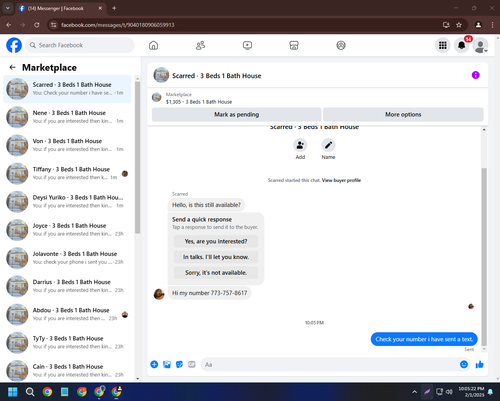Open taskbar clock and date
This screenshot has height=401, width=500.
(x=471, y=392)
